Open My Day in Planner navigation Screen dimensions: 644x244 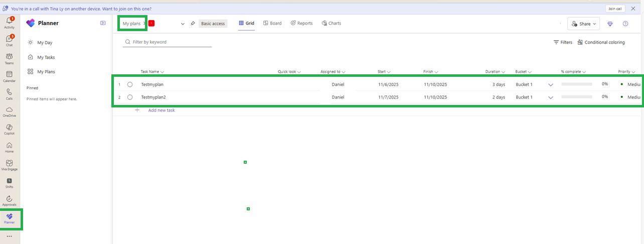click(40, 43)
